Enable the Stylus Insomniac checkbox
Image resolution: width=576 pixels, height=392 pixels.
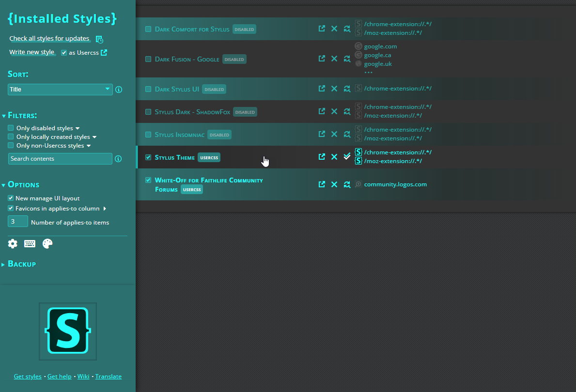(148, 135)
